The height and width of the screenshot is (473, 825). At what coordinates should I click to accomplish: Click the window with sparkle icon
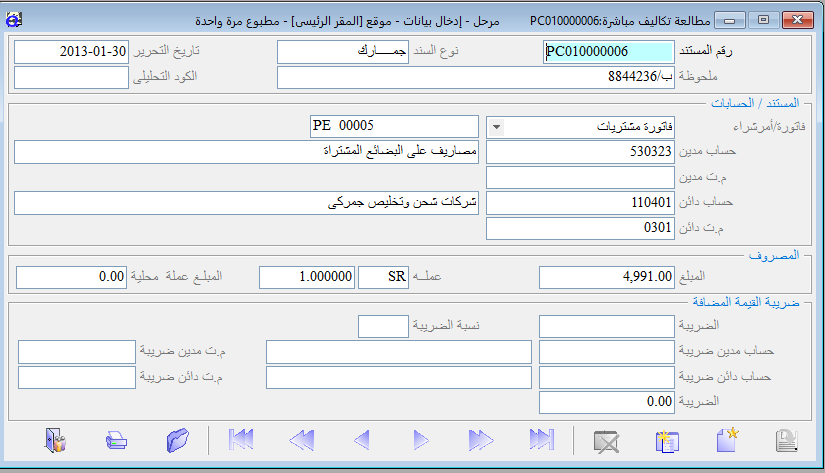coord(666,440)
